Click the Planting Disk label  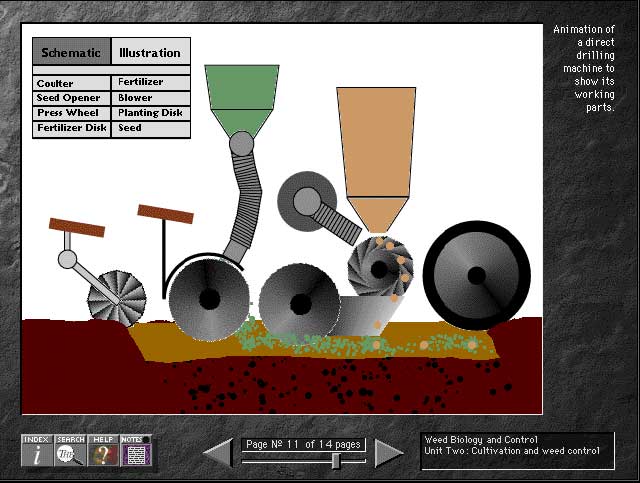150,113
